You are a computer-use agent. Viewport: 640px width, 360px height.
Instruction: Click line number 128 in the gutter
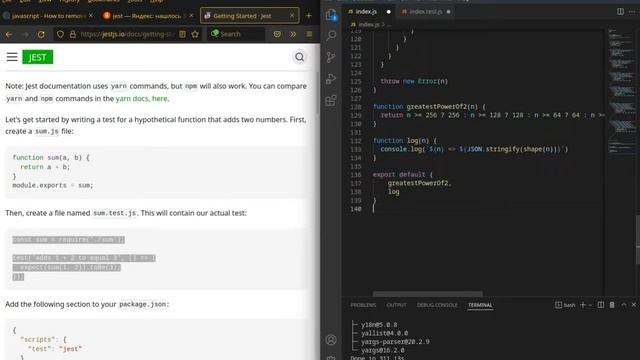click(356, 107)
